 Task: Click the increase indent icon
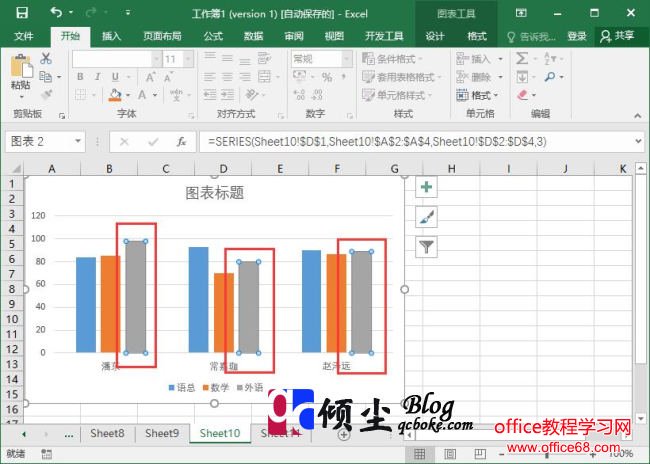point(227,95)
